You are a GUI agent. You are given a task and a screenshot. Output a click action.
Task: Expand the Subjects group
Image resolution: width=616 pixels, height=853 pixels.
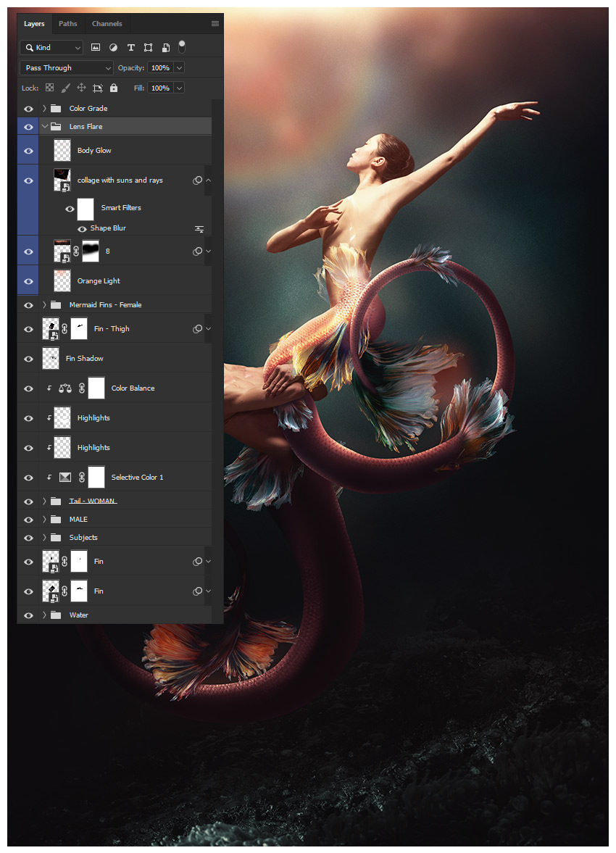pos(45,537)
